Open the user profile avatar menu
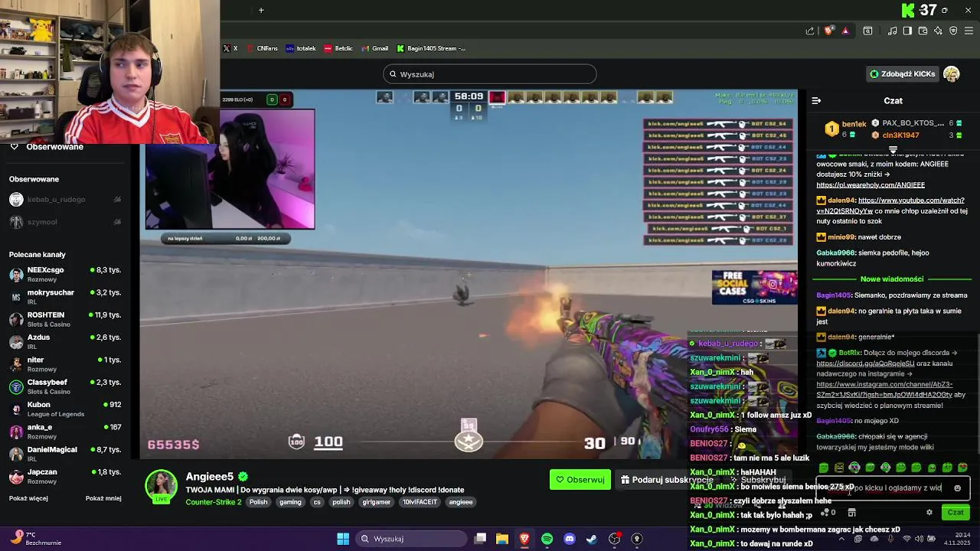Screen dimensions: 980x551 pos(952,74)
